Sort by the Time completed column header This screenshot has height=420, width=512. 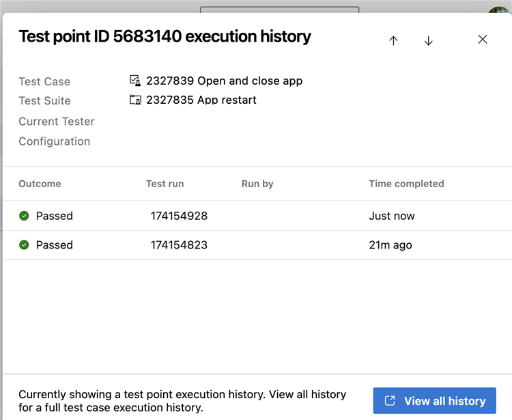[x=407, y=184]
